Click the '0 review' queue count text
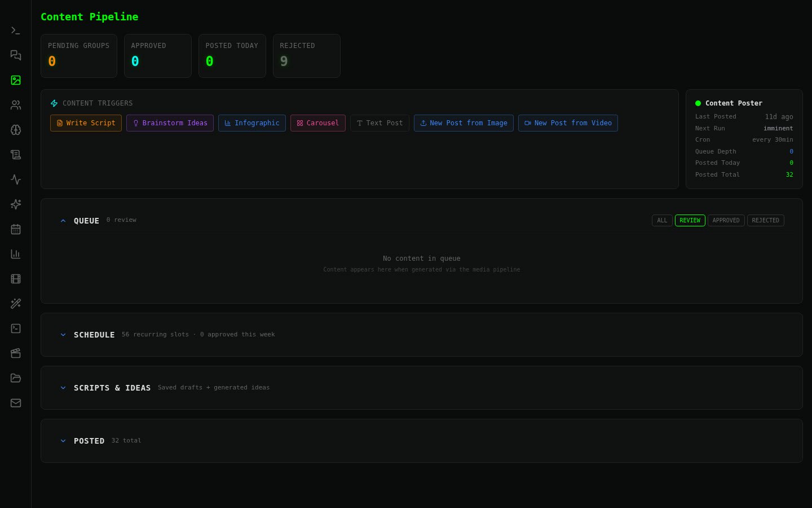 pos(121,220)
